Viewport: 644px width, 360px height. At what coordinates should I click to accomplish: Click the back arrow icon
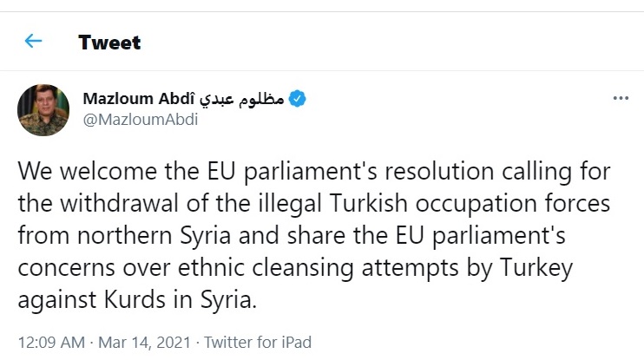click(x=33, y=41)
